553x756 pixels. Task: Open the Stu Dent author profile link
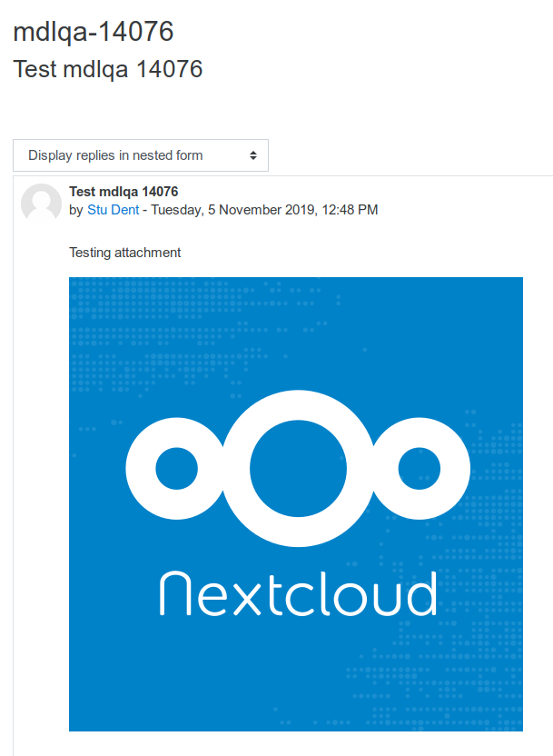click(114, 210)
